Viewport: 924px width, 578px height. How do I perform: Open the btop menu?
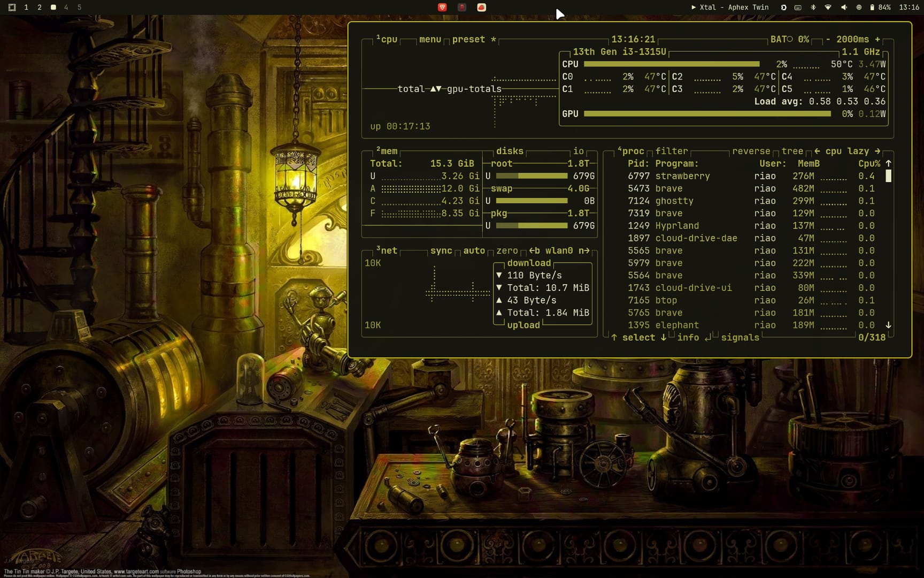(429, 39)
